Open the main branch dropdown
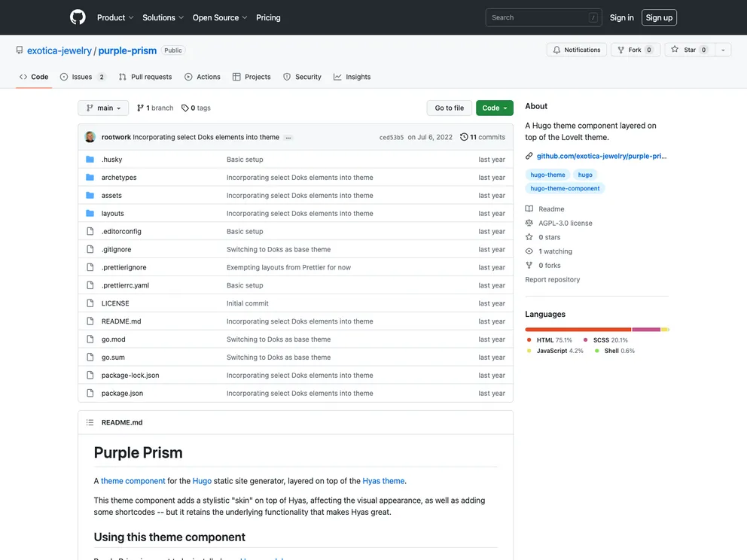Viewport: 747px width, 560px height. pos(103,108)
